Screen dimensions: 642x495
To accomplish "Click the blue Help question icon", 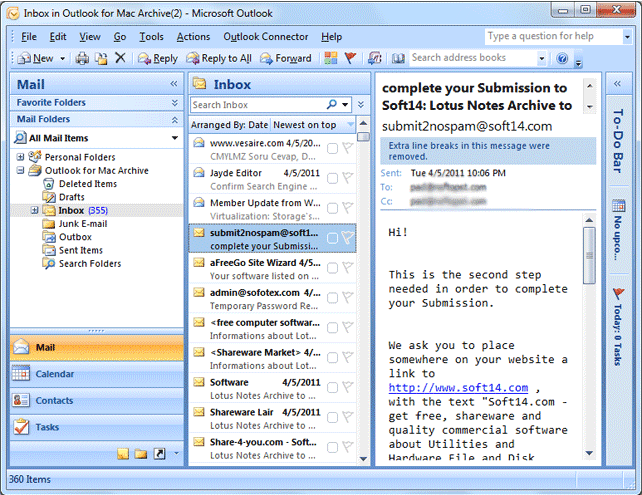I will (562, 59).
